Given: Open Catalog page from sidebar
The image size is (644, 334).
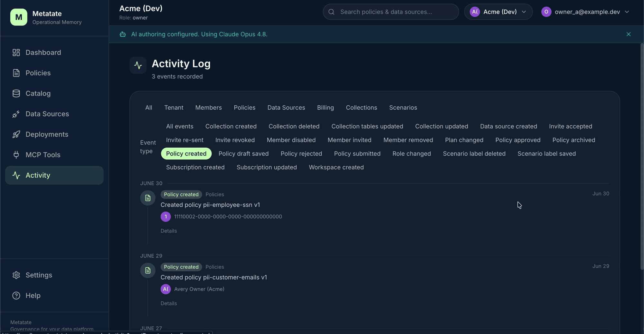Looking at the screenshot, I should tap(54, 93).
